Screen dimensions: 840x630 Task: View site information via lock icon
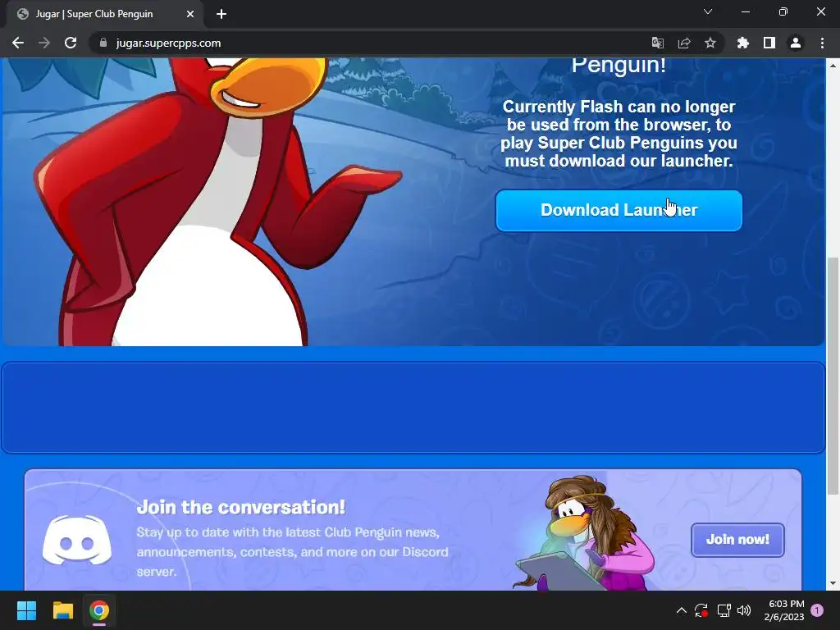click(103, 43)
